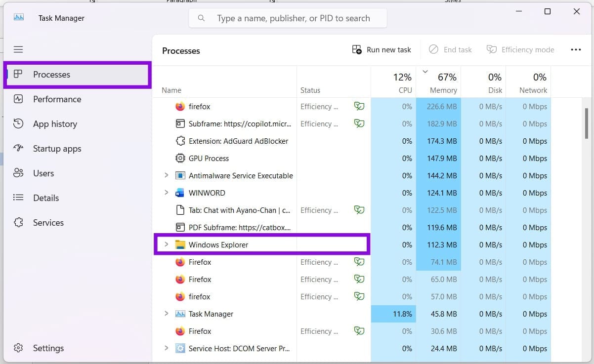Click the 11.8% CPU cell
Viewport: 594px width, 364px height.
(393, 314)
